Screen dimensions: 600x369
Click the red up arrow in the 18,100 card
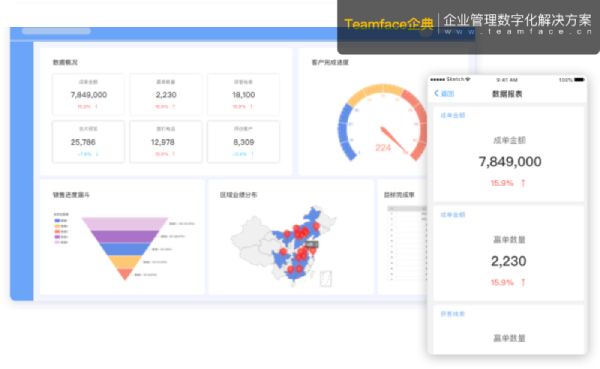[251, 106]
